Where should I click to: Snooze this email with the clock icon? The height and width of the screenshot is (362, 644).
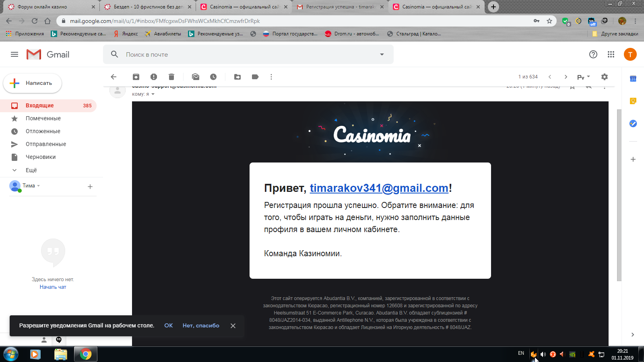click(x=213, y=77)
